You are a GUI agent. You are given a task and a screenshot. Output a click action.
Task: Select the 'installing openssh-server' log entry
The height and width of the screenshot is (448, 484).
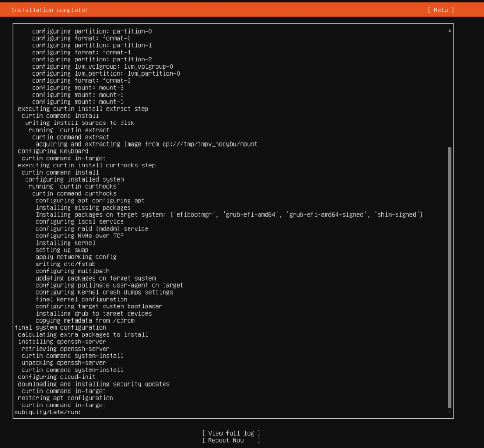coord(62,342)
